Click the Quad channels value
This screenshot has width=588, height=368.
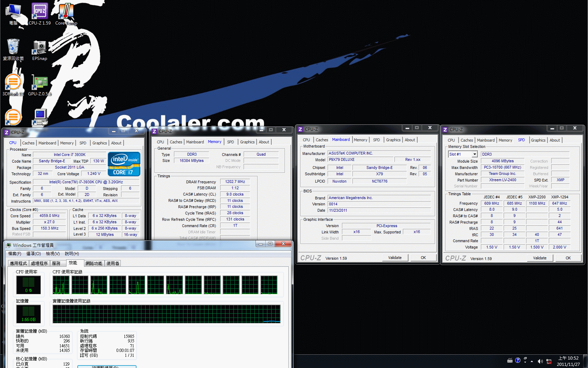[x=261, y=155]
